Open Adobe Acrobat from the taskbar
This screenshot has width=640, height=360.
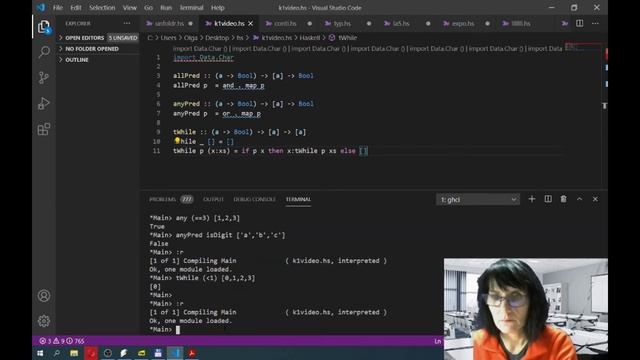point(192,353)
